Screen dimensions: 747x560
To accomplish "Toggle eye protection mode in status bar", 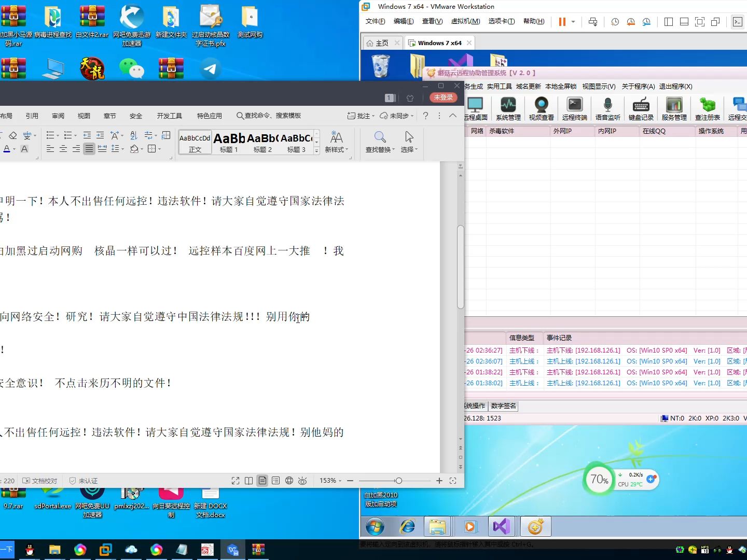I will click(303, 481).
